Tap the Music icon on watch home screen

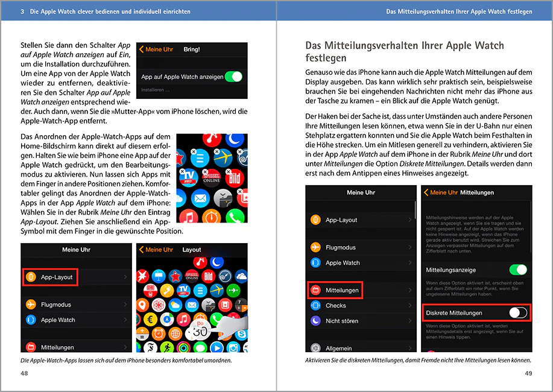tap(189, 217)
